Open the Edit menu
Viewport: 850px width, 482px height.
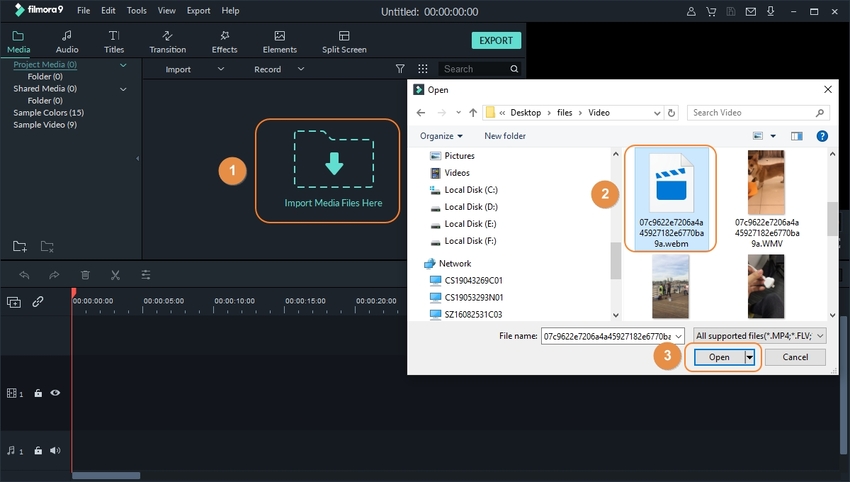coord(108,10)
